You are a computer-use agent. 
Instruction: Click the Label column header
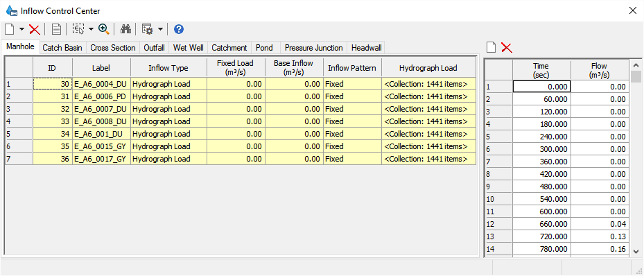pos(101,68)
